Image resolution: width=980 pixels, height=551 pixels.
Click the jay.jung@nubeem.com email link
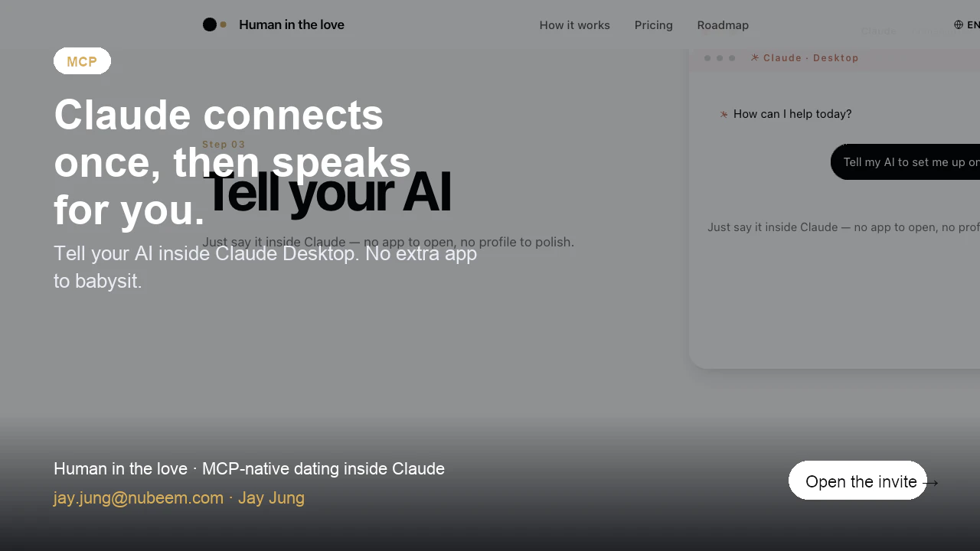[x=138, y=497]
